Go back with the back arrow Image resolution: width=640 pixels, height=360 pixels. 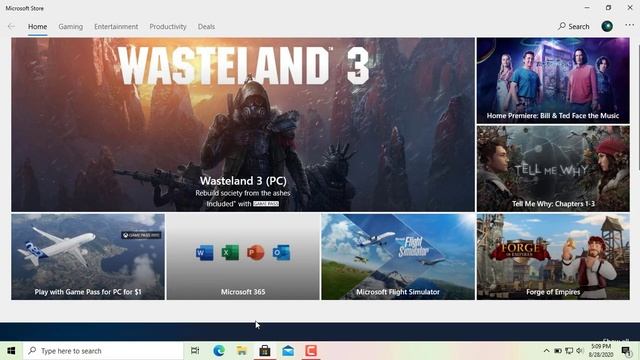point(11,27)
